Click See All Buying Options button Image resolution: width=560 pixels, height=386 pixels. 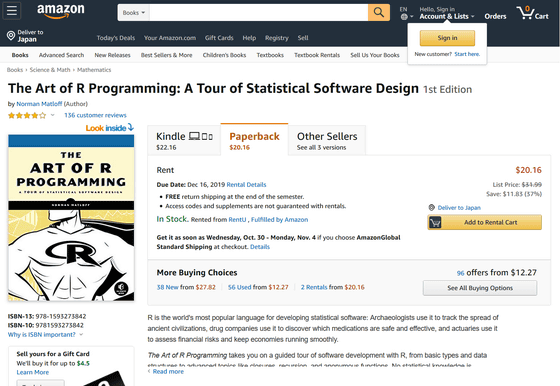coord(480,288)
